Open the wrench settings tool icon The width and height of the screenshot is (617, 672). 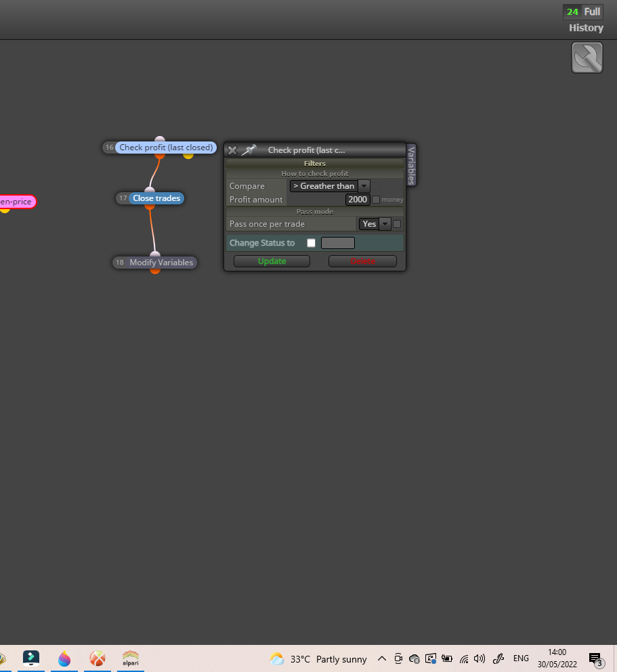pos(587,58)
